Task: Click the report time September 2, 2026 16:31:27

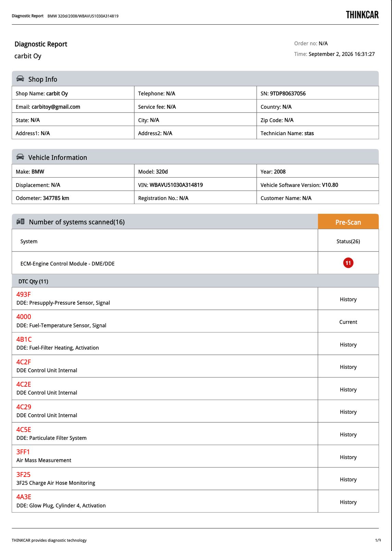Action: point(342,54)
